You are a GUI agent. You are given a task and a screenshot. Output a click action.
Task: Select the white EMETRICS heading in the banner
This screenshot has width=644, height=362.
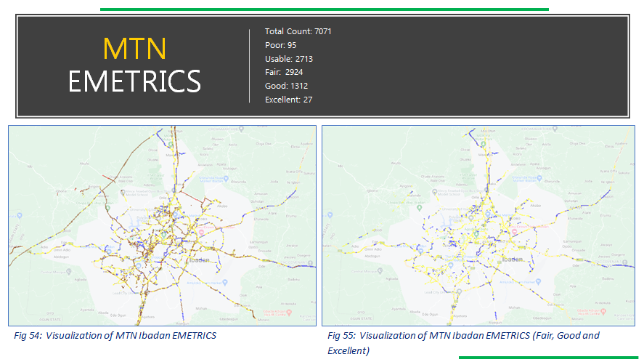coord(134,81)
